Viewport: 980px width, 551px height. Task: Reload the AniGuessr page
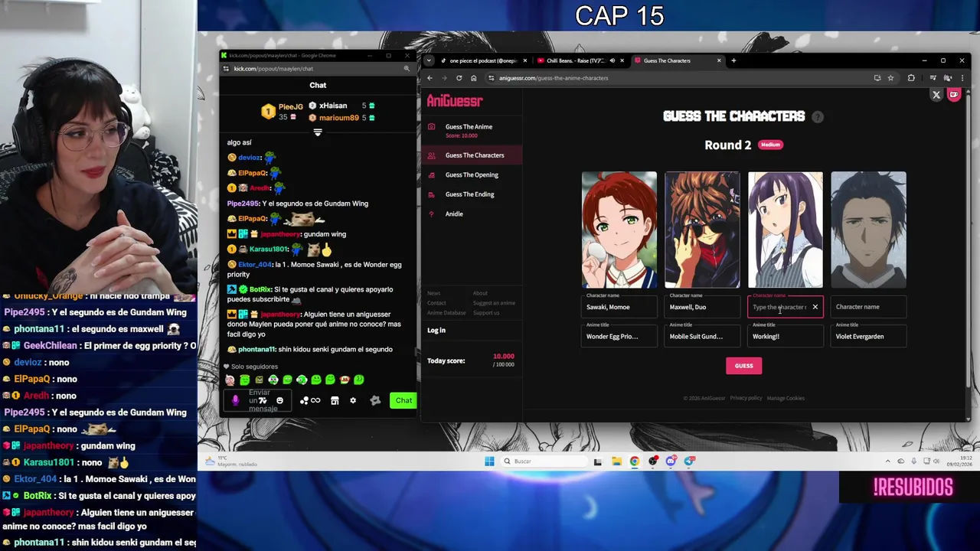(x=459, y=78)
